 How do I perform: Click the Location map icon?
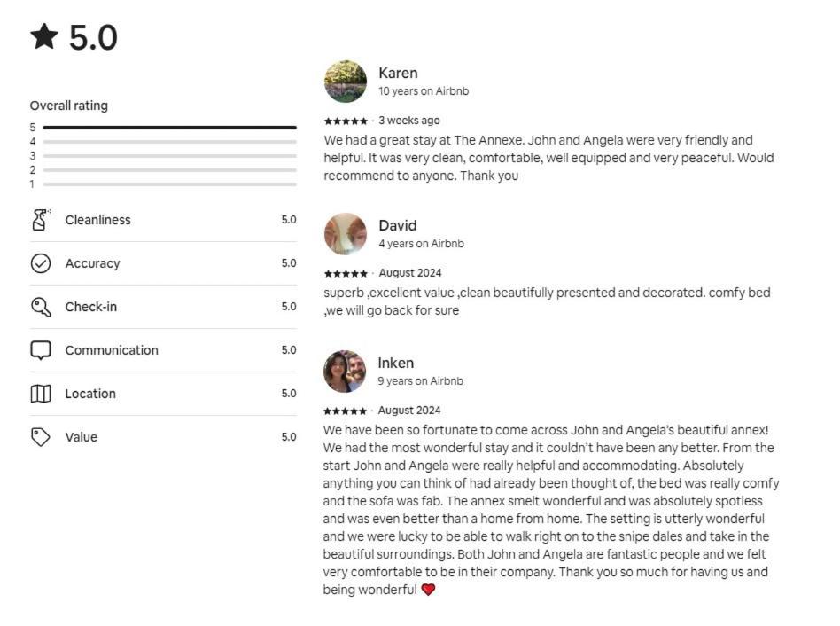tap(41, 394)
